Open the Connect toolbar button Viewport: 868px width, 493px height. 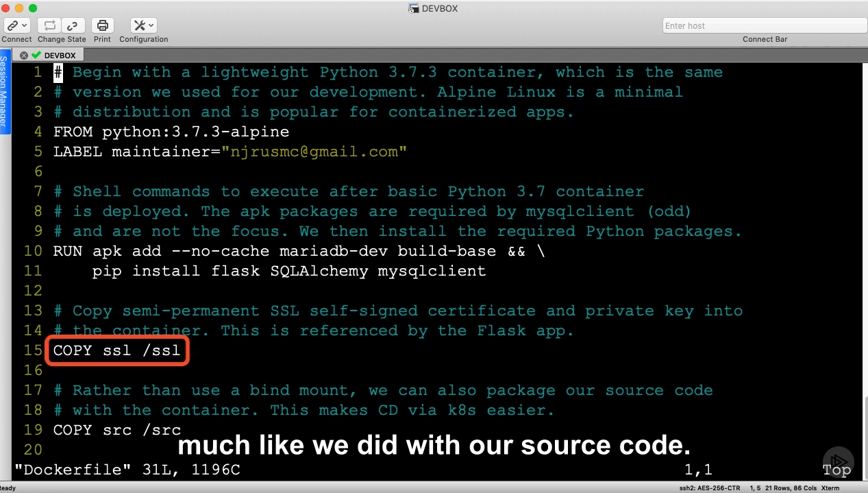pyautogui.click(x=16, y=25)
